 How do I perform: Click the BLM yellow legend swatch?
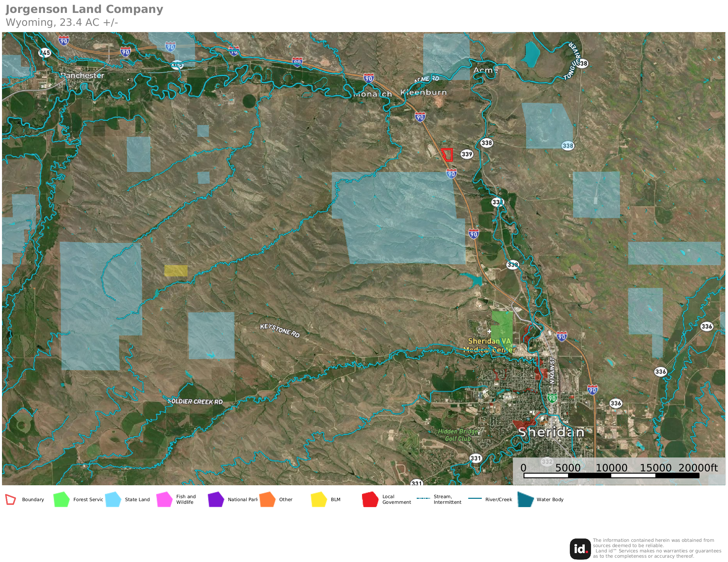[319, 499]
